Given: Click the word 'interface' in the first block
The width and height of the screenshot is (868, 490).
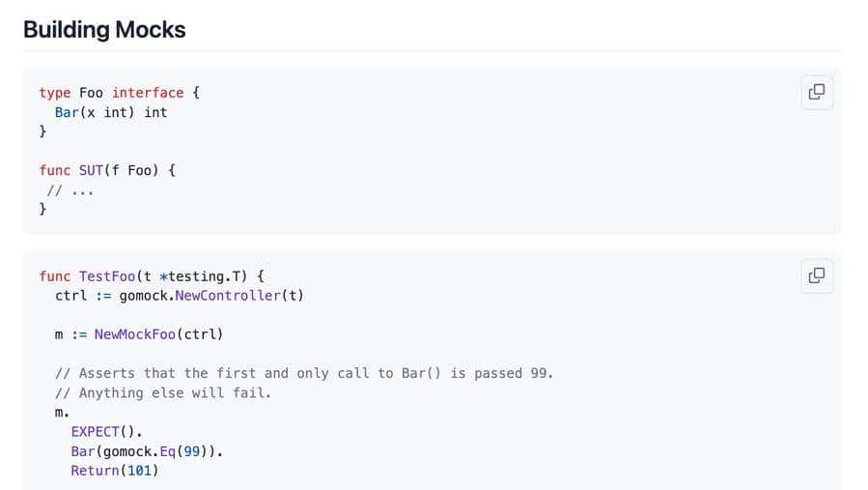Looking at the screenshot, I should [148, 93].
